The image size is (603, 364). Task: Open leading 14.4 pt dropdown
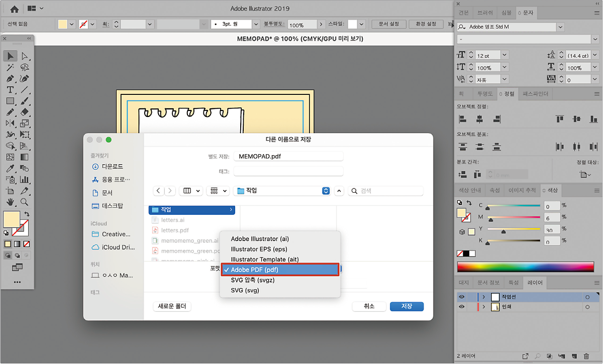click(x=595, y=55)
